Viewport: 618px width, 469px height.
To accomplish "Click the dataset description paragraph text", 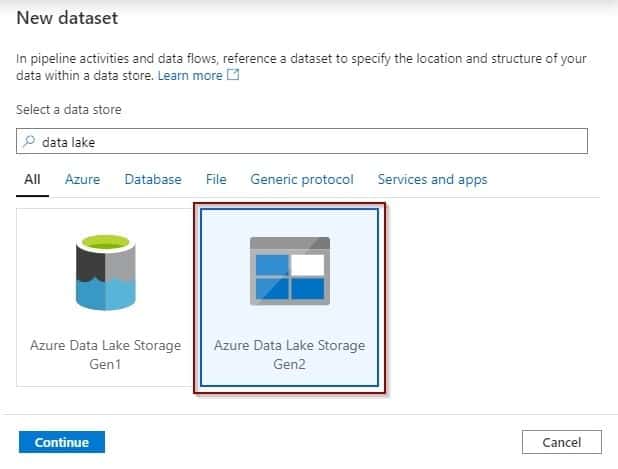I will point(302,67).
